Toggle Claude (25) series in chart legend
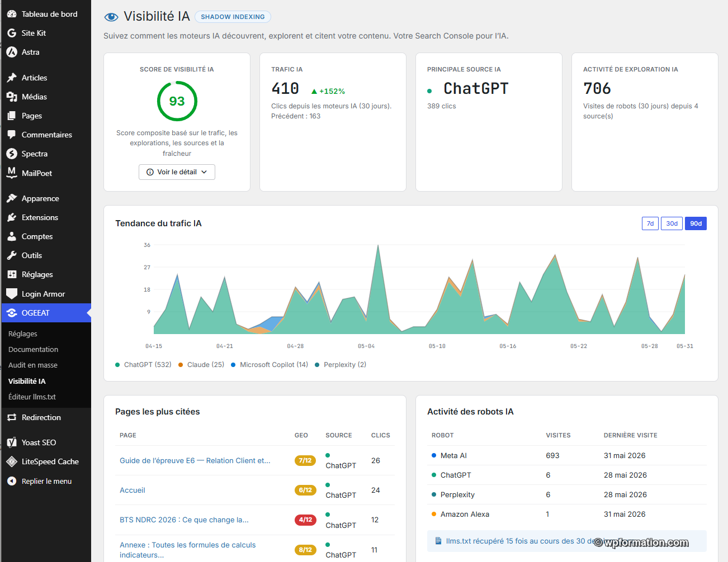Screen dimensions: 728x562 (201, 365)
